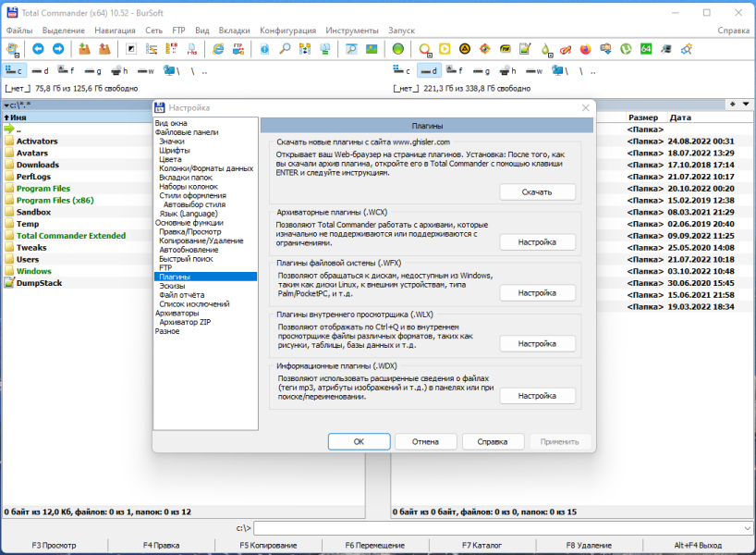This screenshot has width=756, height=555.
Task: Click the yellow play button toolbar icon
Action: tap(445, 49)
